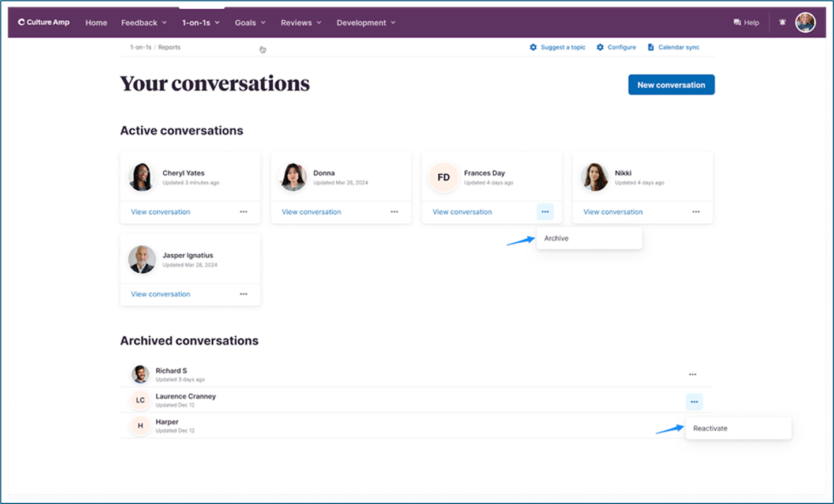Expand the Feedback dropdown in navigation
This screenshot has width=834, height=504.
144,22
